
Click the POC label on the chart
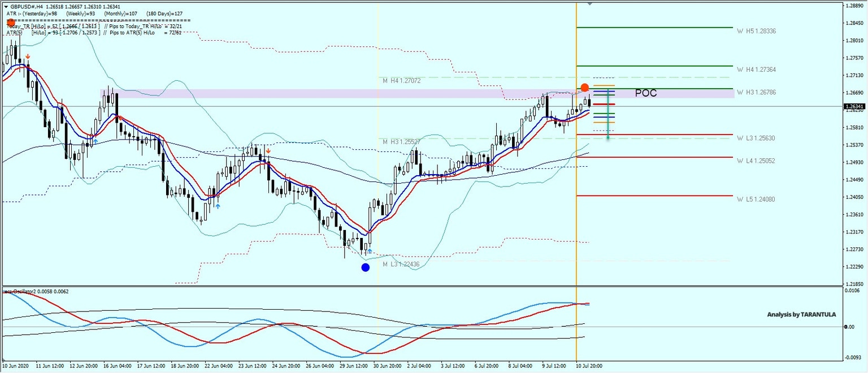645,93
